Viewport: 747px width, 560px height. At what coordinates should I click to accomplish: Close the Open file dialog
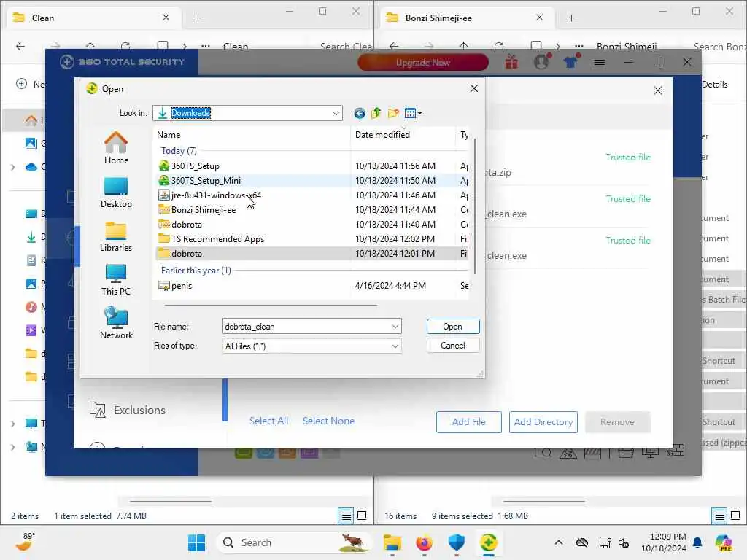pos(474,88)
